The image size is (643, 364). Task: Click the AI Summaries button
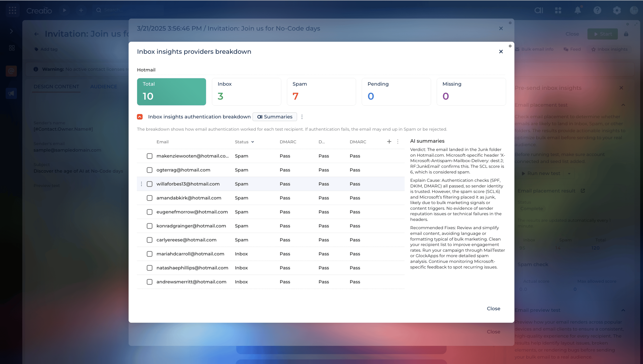point(275,117)
